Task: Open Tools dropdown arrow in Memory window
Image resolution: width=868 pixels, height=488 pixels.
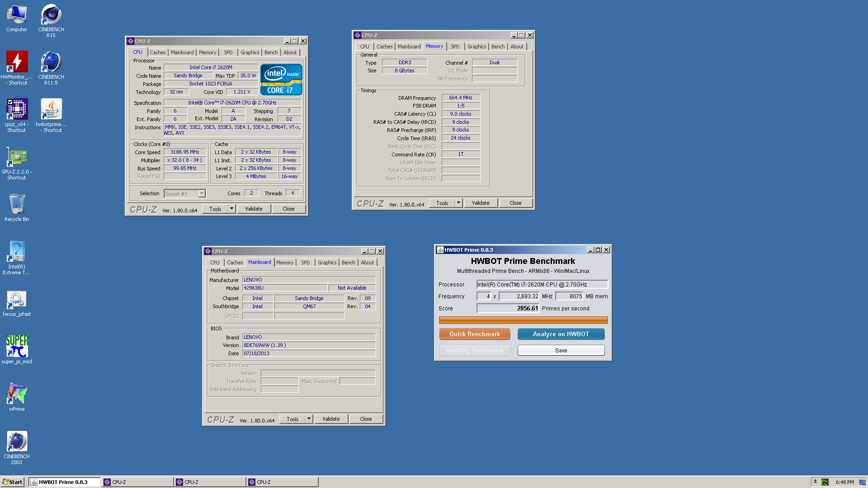Action: coord(458,203)
